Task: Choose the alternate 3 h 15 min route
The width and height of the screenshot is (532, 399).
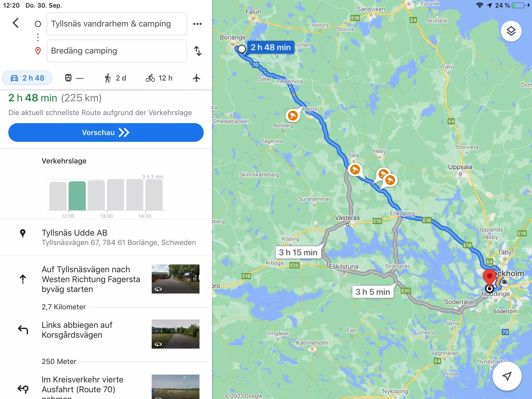Action: coord(298,252)
